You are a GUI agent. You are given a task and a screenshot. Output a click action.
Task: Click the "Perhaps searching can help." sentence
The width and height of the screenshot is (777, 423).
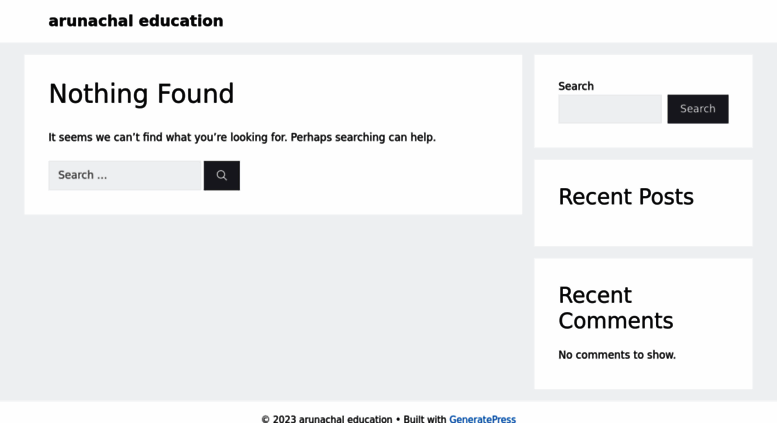click(363, 137)
